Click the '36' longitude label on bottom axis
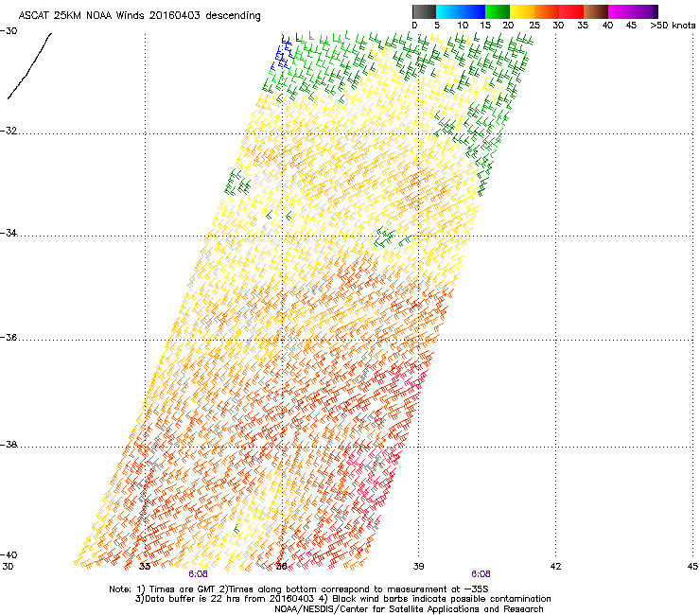 point(282,567)
